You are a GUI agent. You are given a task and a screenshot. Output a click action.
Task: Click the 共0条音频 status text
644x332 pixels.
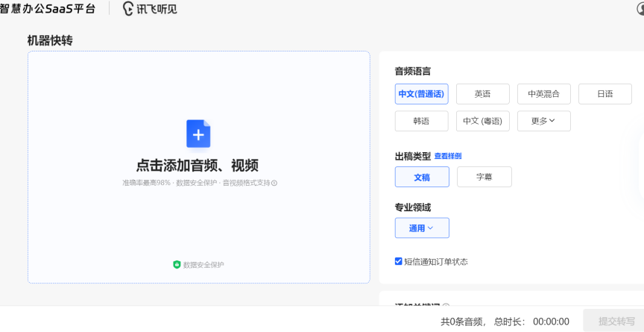pyautogui.click(x=462, y=322)
